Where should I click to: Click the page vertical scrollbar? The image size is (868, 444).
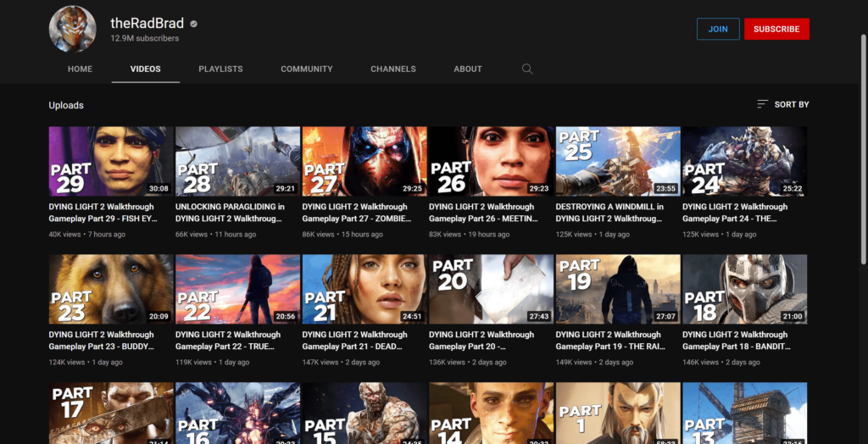864,149
